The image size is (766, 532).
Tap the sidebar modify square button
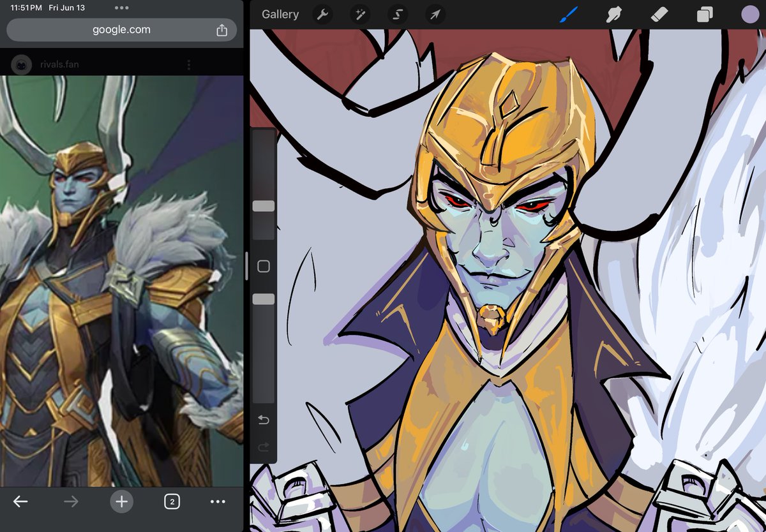point(264,267)
